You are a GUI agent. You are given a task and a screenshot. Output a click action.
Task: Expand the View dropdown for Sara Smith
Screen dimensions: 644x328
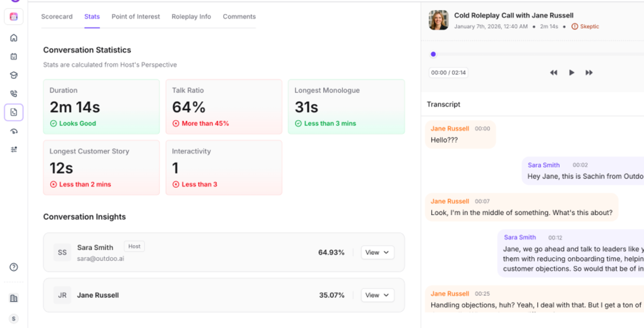click(x=377, y=253)
